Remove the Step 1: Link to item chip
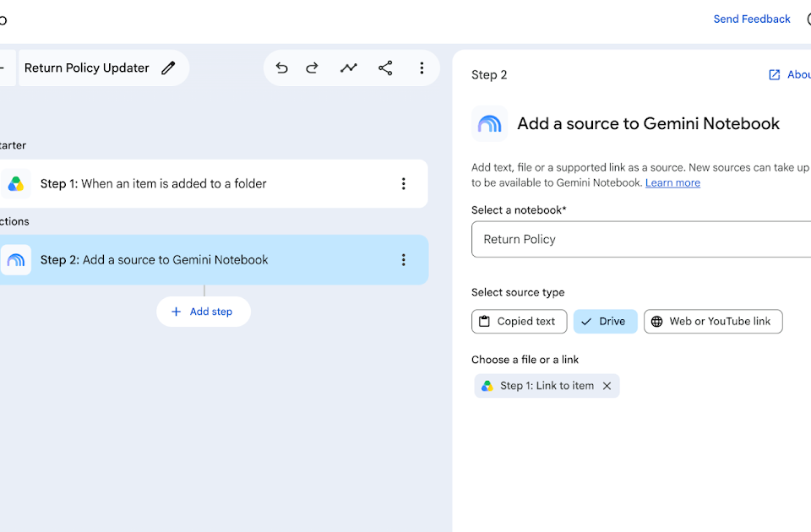Viewport: 811px width, 532px height. pos(607,386)
